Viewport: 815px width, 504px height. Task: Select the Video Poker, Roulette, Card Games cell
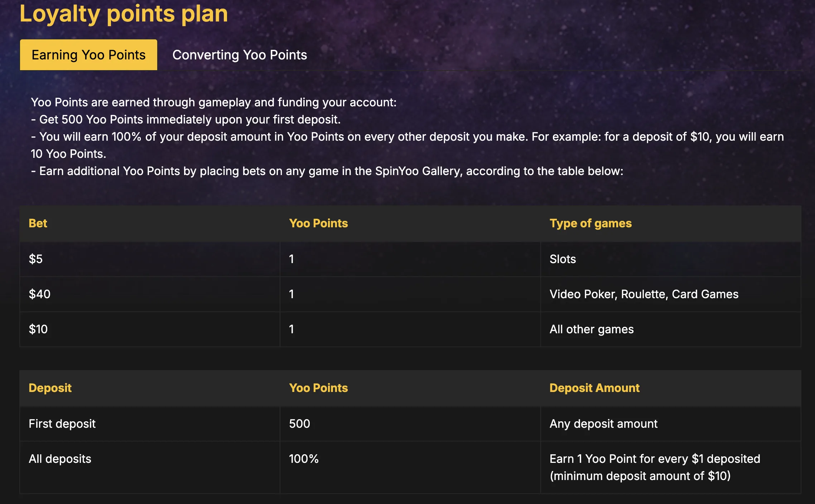point(644,294)
